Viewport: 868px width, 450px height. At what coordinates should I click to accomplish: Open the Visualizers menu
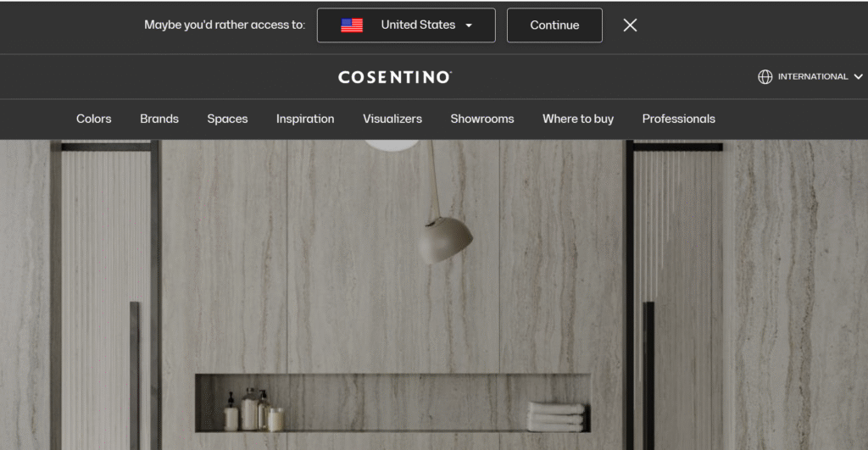point(392,119)
